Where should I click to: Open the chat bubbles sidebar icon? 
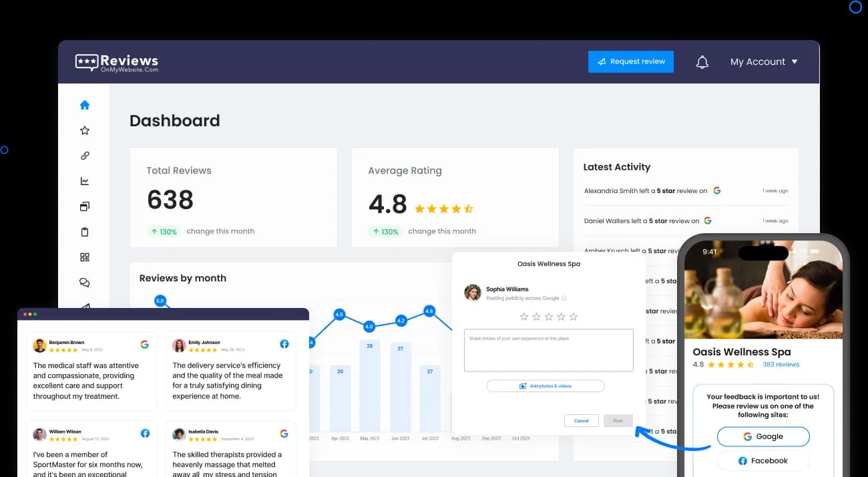[x=85, y=283]
